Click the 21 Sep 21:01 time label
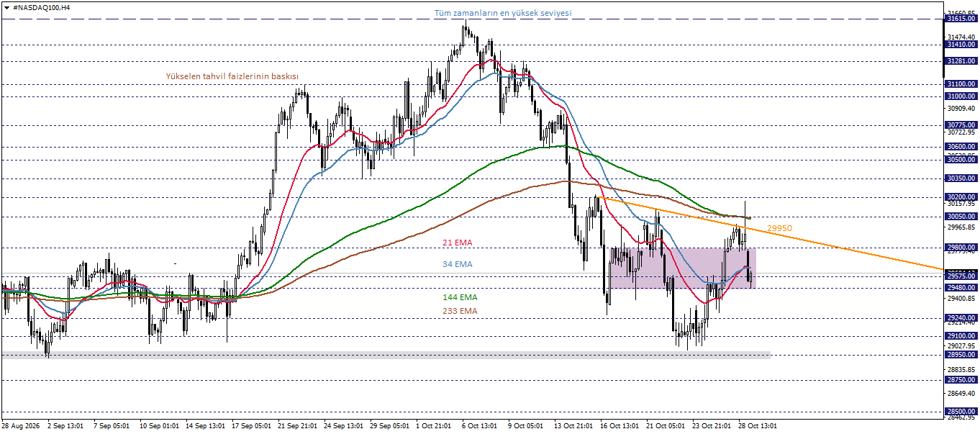 (296, 425)
